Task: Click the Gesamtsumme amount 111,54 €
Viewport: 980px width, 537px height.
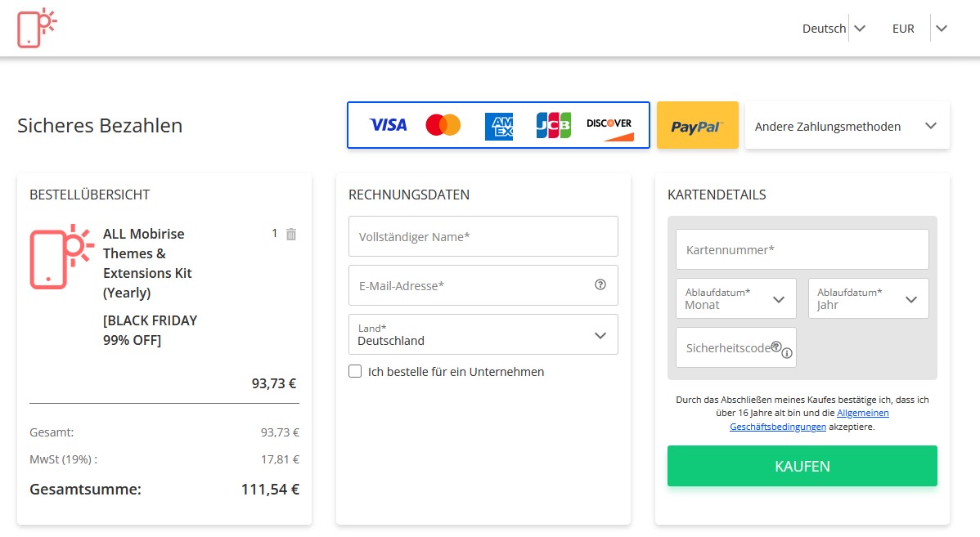Action: (270, 490)
